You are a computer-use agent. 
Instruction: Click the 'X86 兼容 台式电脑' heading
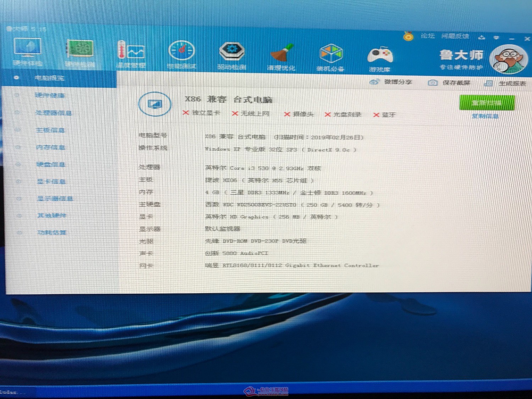click(229, 99)
